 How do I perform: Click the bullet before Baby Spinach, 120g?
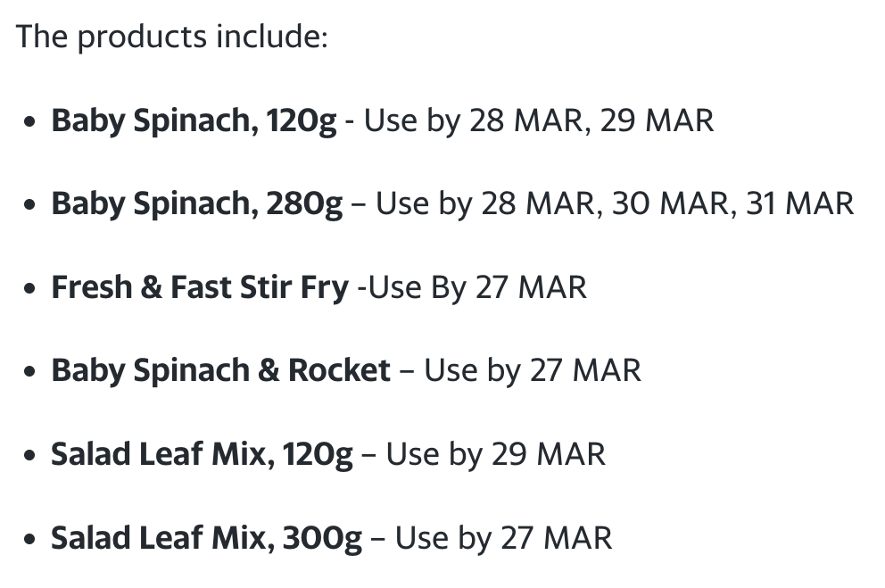30,122
